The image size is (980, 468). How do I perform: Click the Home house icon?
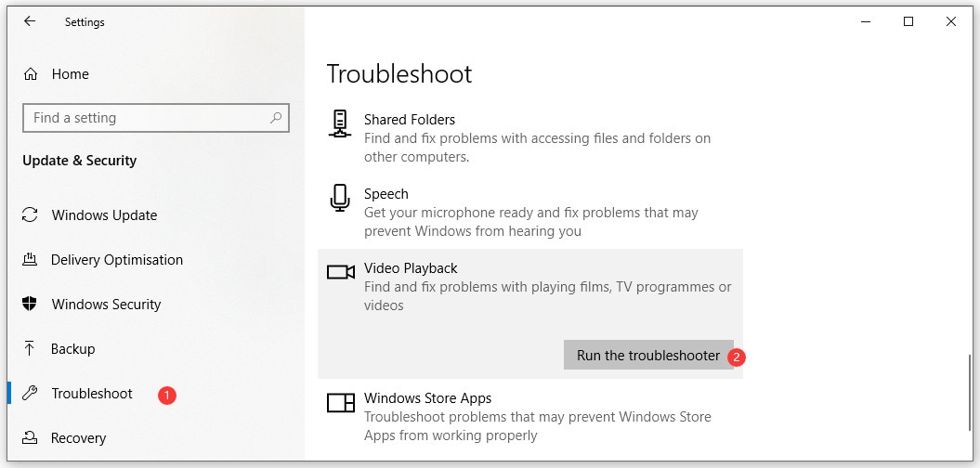tap(31, 74)
